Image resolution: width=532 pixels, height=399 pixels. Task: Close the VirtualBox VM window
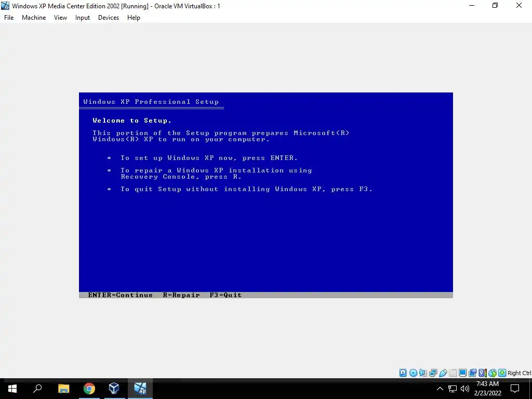519,6
